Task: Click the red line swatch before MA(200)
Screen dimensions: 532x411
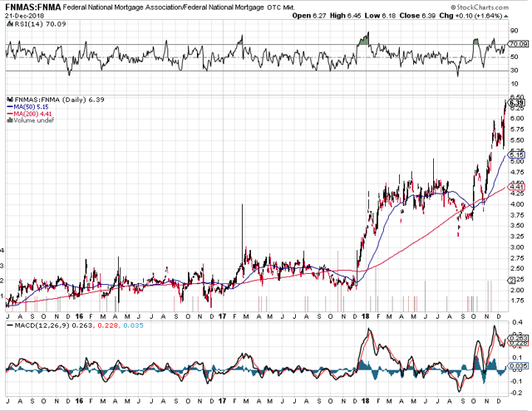Action: click(10, 114)
